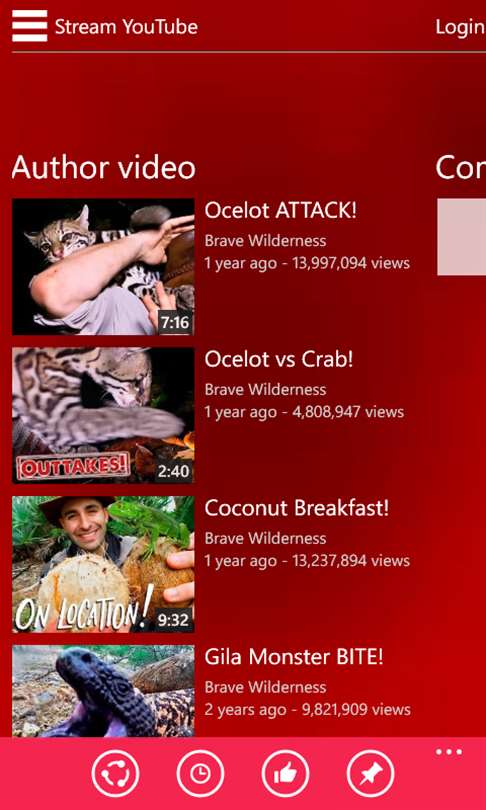Select the Ocelot ATTACK! title text
This screenshot has width=486, height=810.
[x=280, y=210]
